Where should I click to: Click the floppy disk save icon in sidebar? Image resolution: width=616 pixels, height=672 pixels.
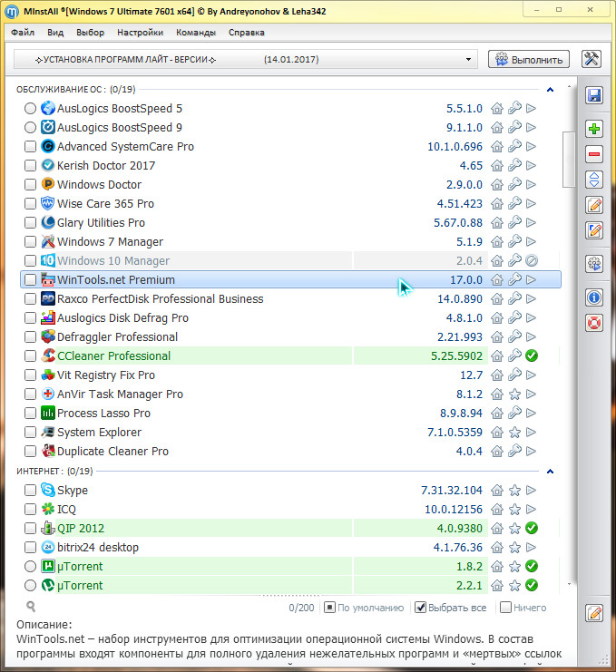(594, 95)
